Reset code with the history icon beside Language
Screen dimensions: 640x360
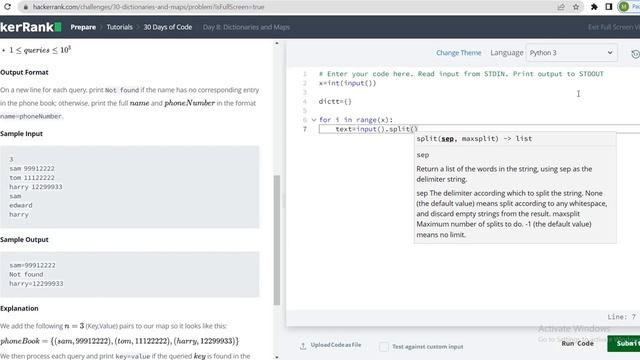(636, 54)
